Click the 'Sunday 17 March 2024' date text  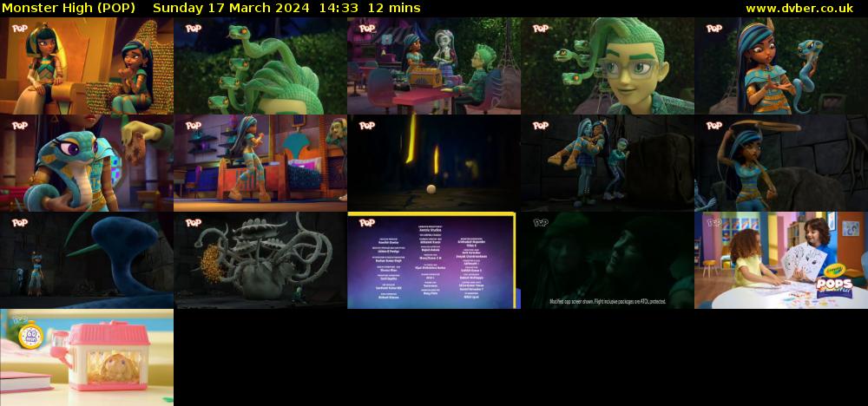(x=232, y=8)
